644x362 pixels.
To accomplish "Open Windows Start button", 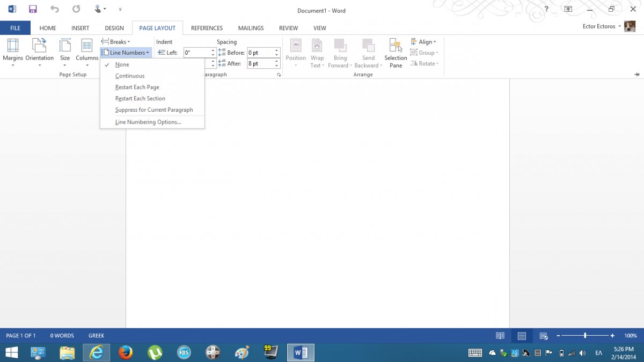I will point(11,352).
